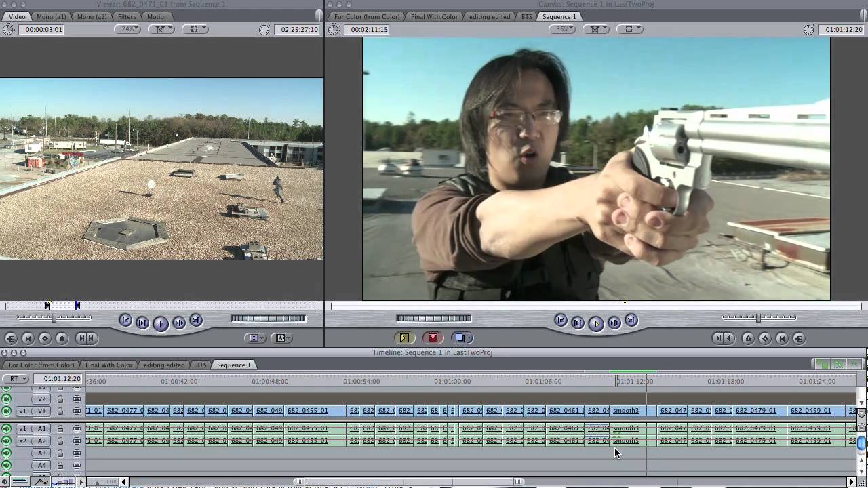Image resolution: width=868 pixels, height=488 pixels.
Task: Click Play In to Out in Viewer
Action: coord(142,323)
